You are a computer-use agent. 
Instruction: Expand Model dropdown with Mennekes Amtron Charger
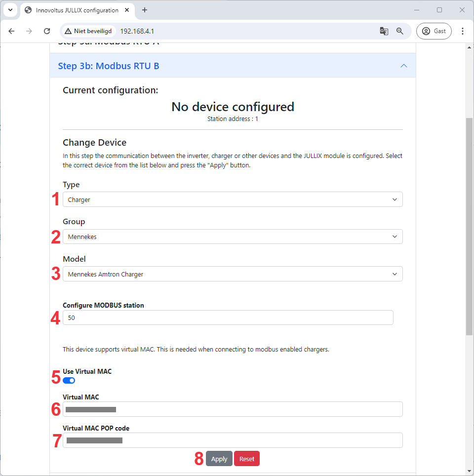(x=233, y=274)
